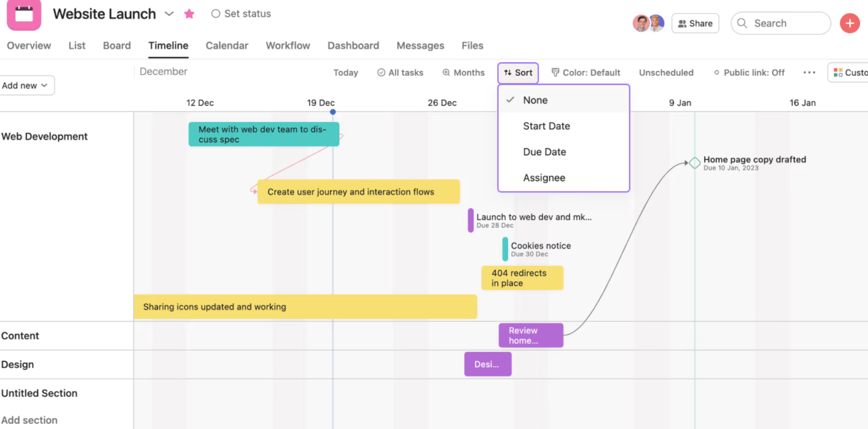Screen dimensions: 868x429
Task: Open the Workflow tab
Action: tap(288, 46)
